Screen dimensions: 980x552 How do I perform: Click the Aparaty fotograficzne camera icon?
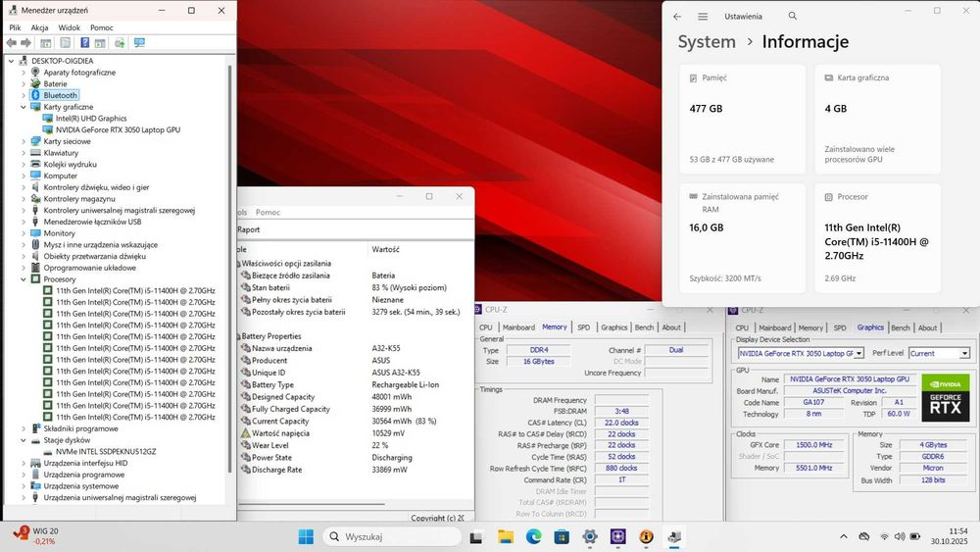35,72
